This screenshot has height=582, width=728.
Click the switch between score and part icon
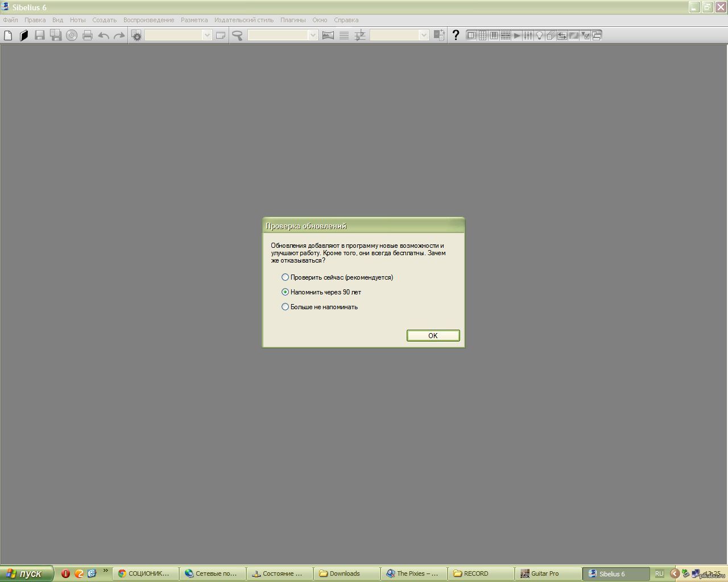[439, 35]
